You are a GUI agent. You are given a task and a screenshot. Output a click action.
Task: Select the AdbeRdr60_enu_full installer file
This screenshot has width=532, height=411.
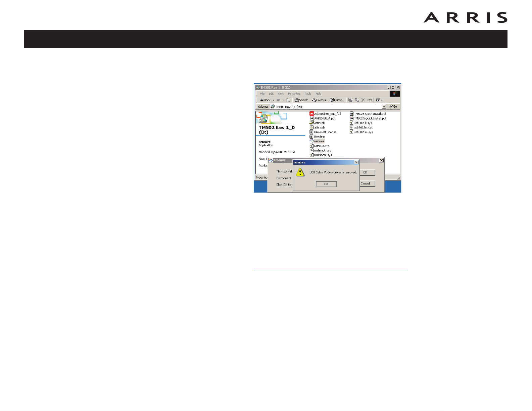(x=327, y=114)
